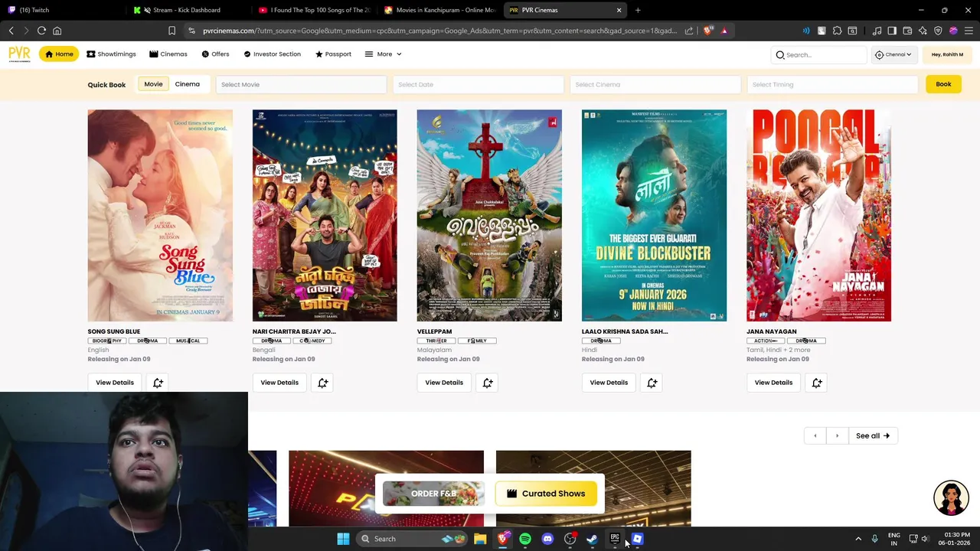Switch to Top 100 Songs YouTube tab
The width and height of the screenshot is (980, 551).
click(314, 10)
